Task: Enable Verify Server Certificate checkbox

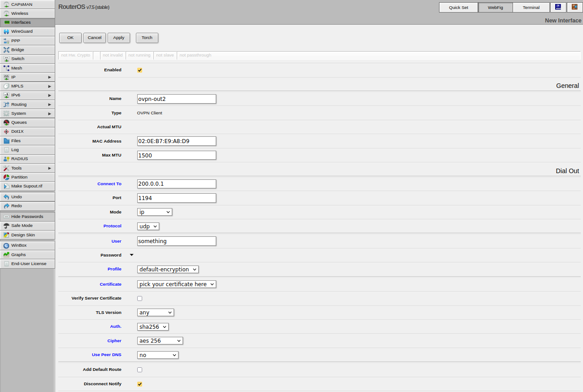Action: click(x=139, y=298)
